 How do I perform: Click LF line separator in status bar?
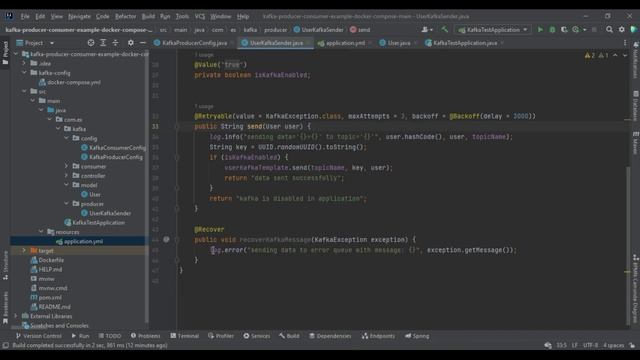(x=575, y=345)
